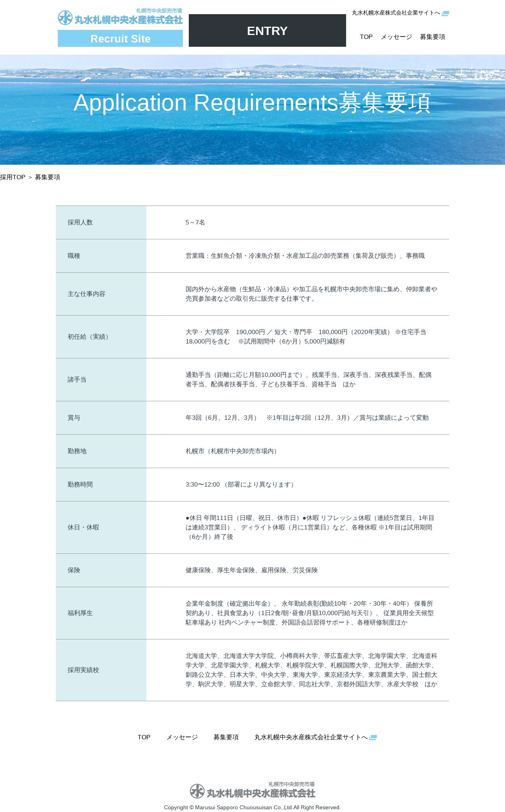Select TOP in the header navigation
This screenshot has height=812, width=505.
pos(366,37)
